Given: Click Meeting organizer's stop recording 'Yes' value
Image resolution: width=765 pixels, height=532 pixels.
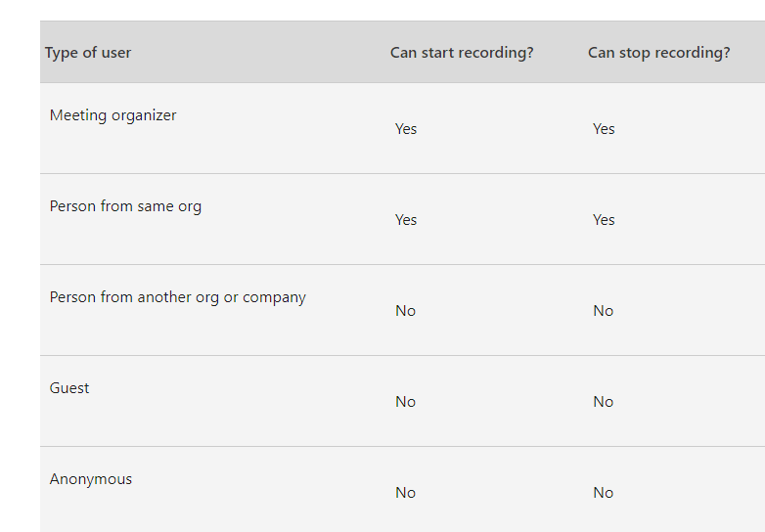Looking at the screenshot, I should coord(604,129).
